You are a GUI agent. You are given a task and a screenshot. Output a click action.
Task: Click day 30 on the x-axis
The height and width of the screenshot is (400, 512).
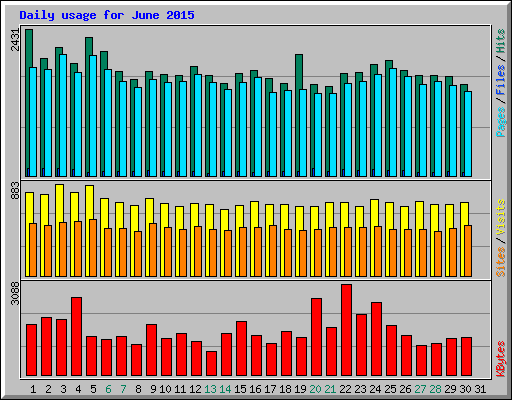point(465,389)
